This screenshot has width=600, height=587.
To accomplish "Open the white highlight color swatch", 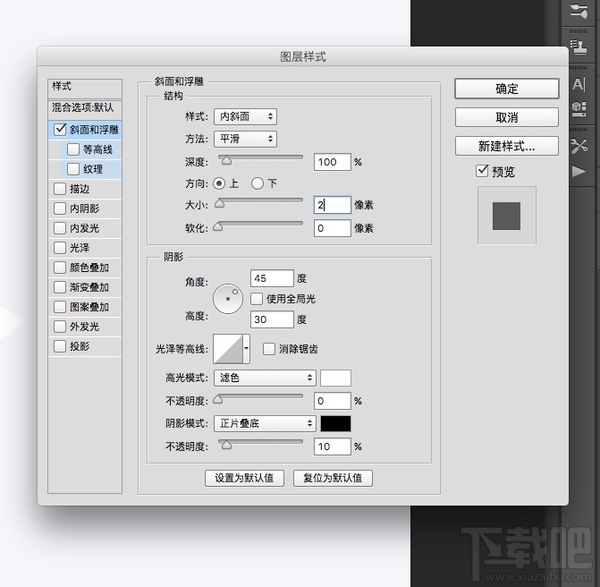I will pyautogui.click(x=336, y=378).
